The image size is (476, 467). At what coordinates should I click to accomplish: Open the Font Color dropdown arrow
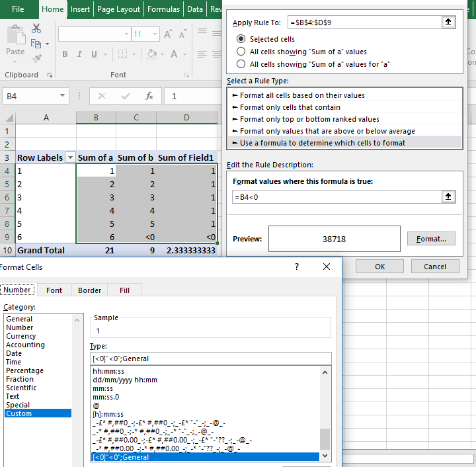coord(184,55)
